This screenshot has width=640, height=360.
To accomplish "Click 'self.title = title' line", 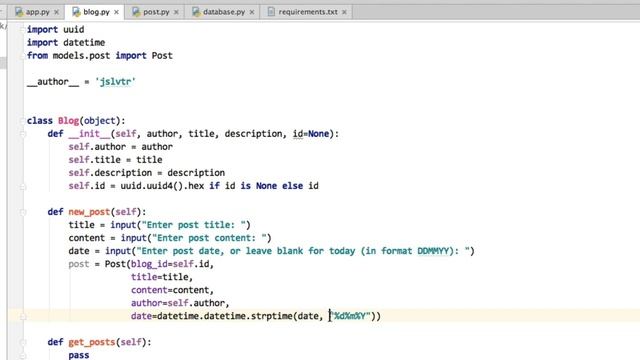I will (115, 160).
